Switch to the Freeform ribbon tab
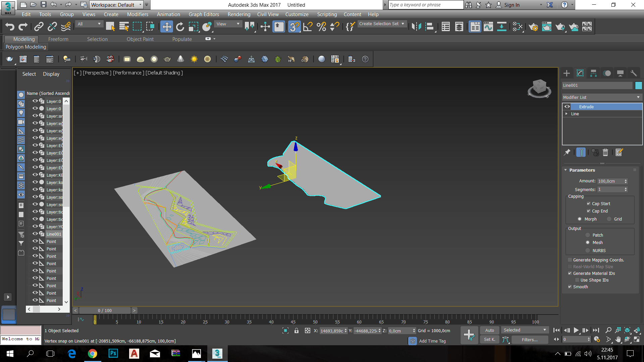The image size is (644, 362). pos(58,39)
